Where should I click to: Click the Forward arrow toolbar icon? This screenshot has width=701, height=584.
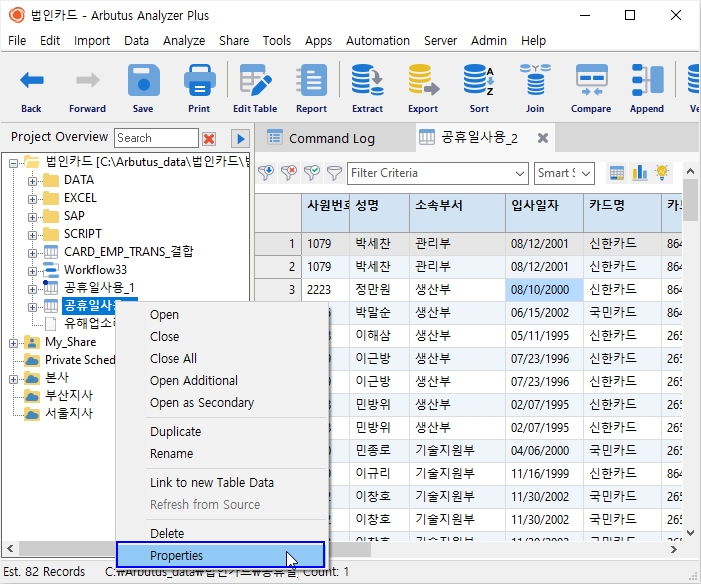coord(88,81)
